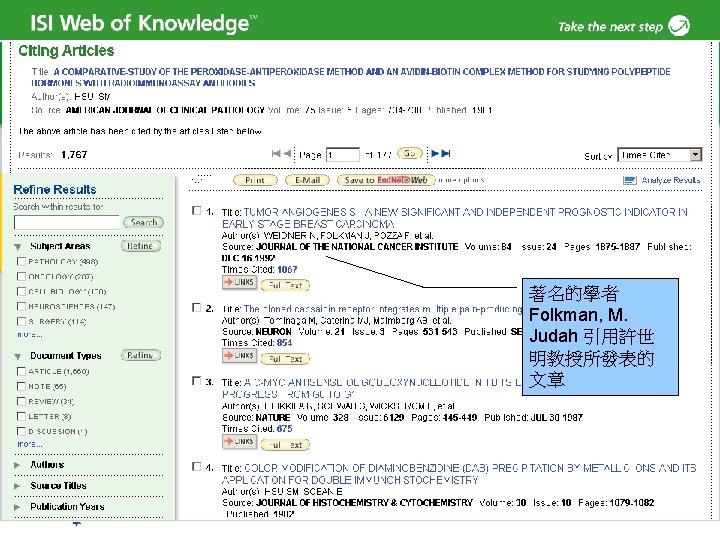Show more document types link

[x=29, y=444]
